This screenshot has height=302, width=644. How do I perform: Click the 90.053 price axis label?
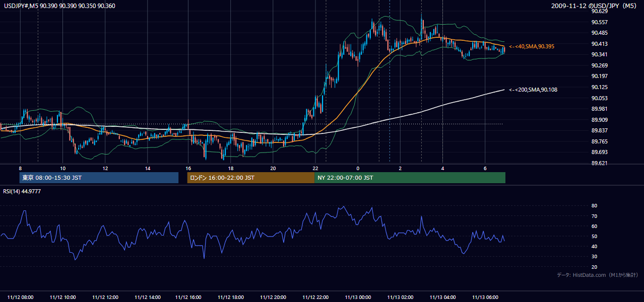coord(599,98)
